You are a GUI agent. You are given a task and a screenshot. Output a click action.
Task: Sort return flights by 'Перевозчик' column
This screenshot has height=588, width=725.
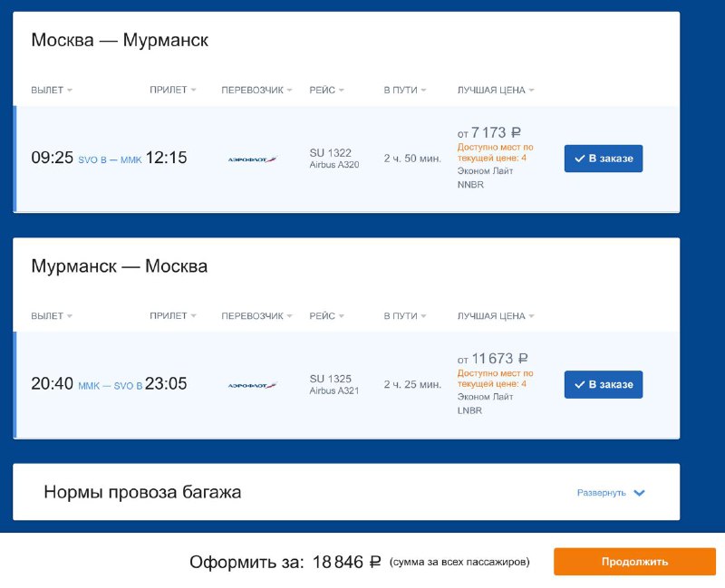coord(257,316)
